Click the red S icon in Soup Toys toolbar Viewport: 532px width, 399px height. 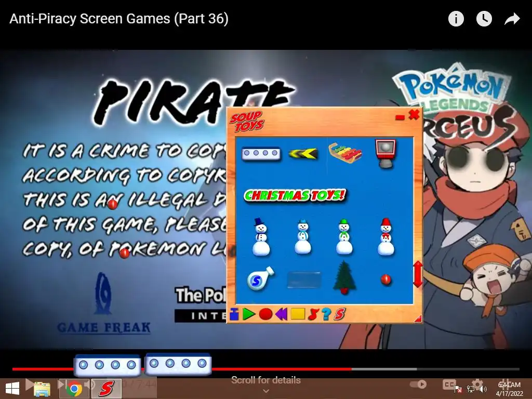tap(339, 314)
